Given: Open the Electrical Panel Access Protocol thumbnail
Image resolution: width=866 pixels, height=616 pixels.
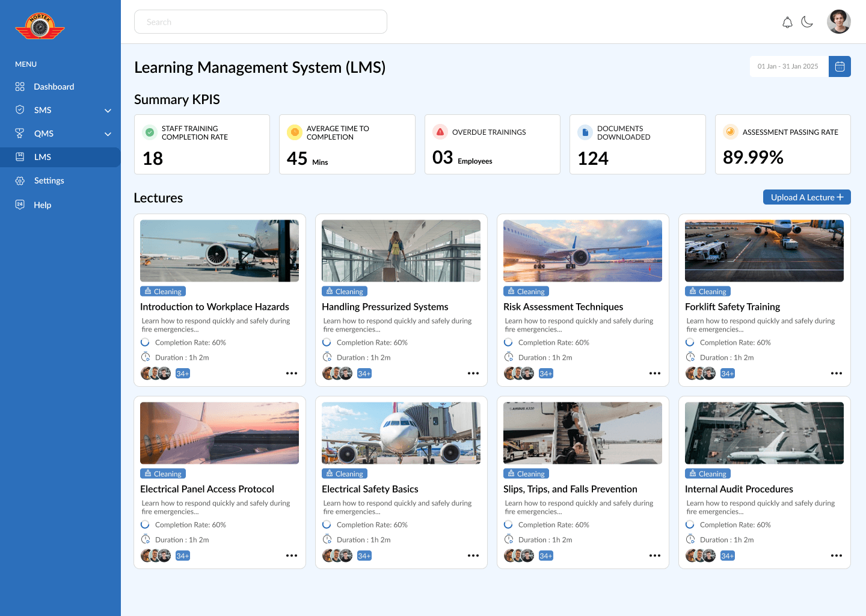Looking at the screenshot, I should [220, 433].
